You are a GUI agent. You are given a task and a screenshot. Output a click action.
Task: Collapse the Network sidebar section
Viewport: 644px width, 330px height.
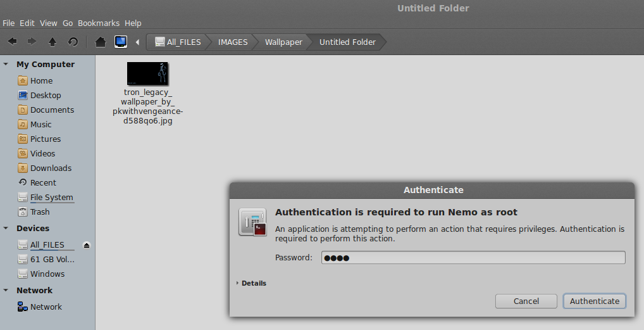(x=6, y=291)
